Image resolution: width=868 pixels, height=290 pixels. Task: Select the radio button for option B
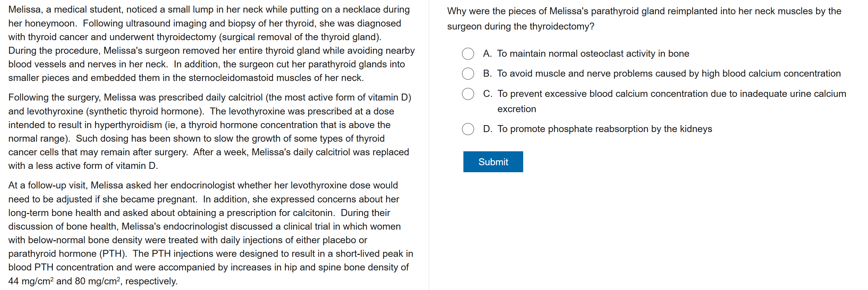(x=468, y=73)
